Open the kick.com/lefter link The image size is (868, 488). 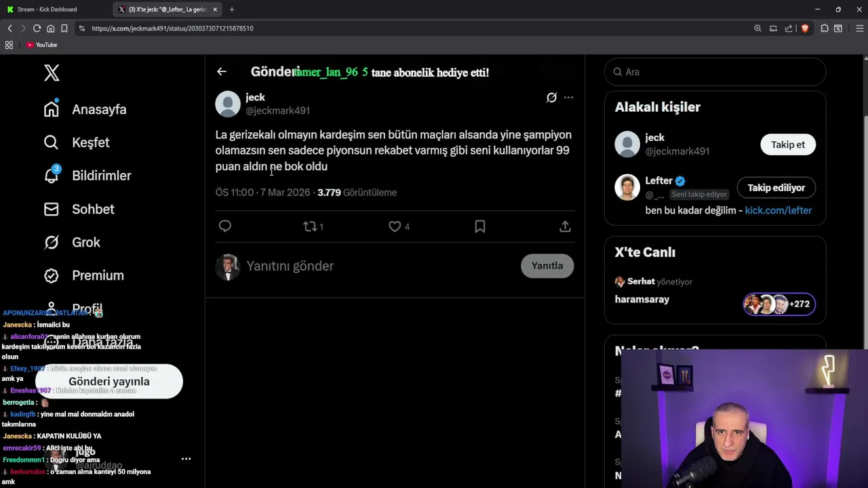click(x=778, y=210)
